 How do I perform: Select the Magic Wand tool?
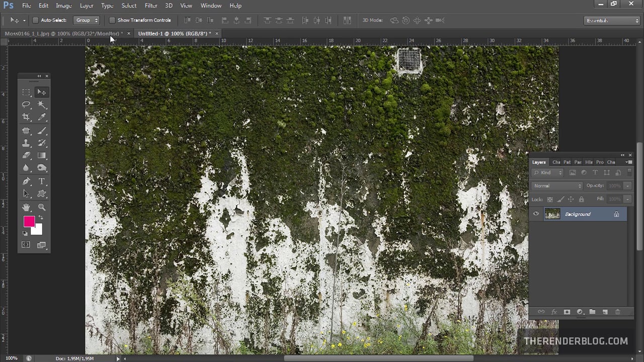click(42, 105)
